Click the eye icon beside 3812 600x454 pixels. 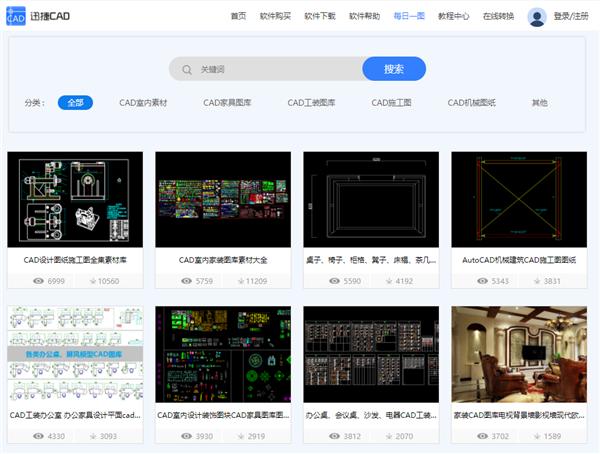click(x=334, y=436)
